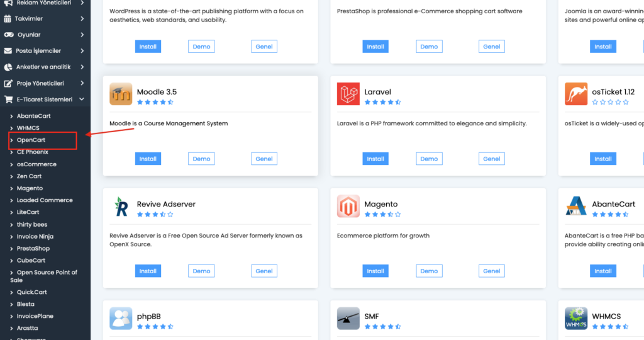The image size is (644, 340).
Task: Select PrestaShop in the sidebar list
Action: [33, 248]
